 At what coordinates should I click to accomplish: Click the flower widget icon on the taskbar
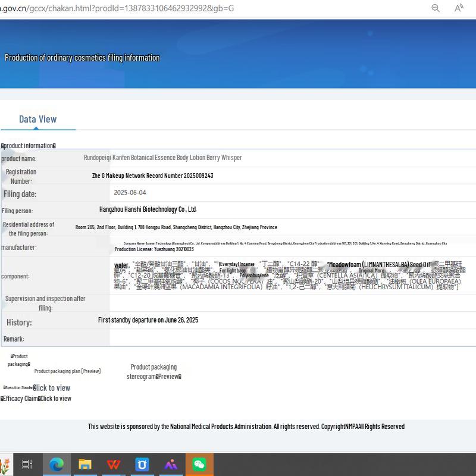click(4, 464)
